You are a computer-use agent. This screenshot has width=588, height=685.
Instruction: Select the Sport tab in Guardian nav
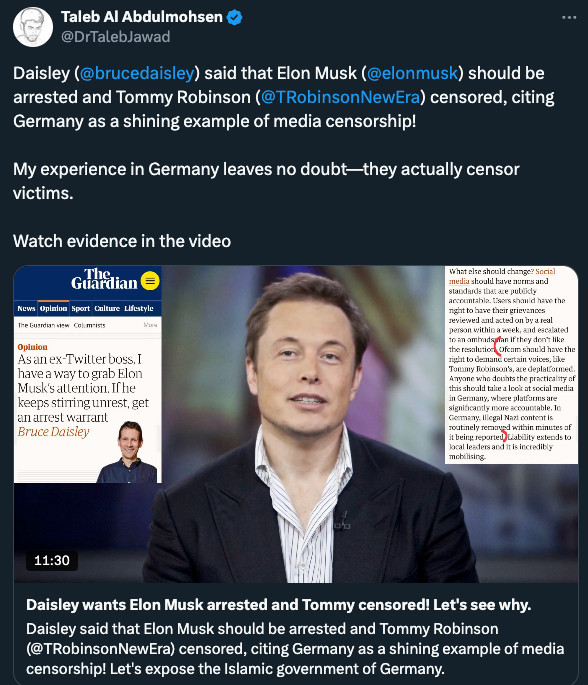click(80, 308)
